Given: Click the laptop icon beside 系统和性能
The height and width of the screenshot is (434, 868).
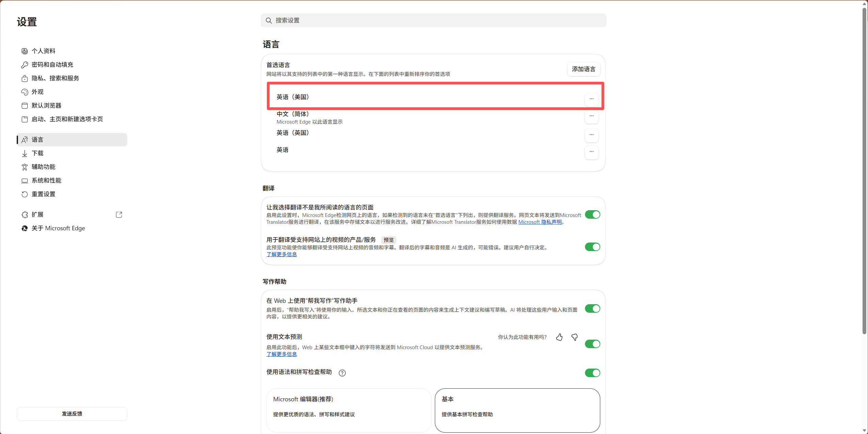Looking at the screenshot, I should (x=25, y=181).
